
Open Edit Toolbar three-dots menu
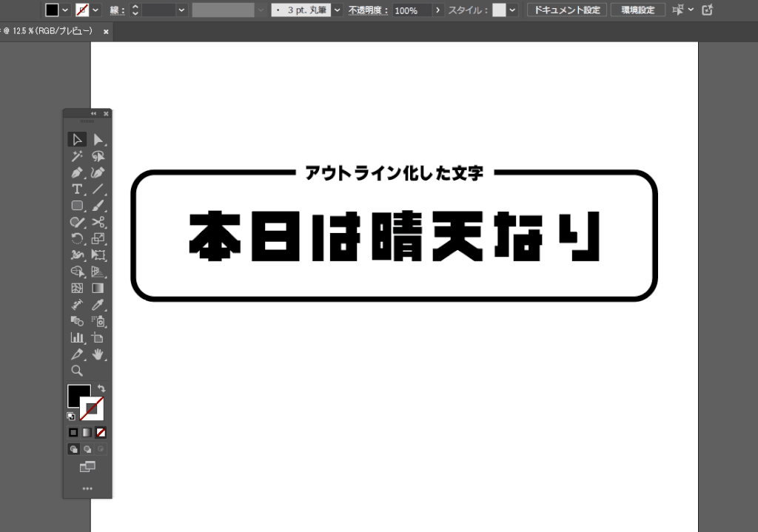(x=87, y=488)
